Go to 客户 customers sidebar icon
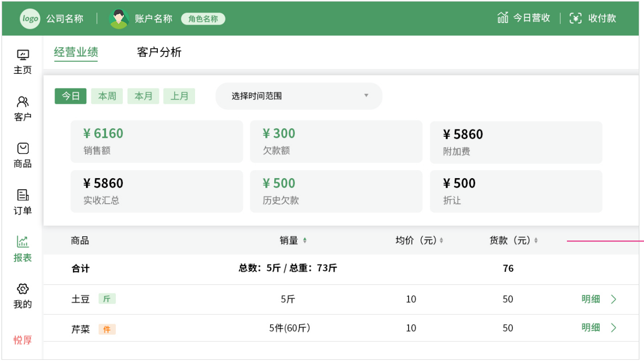The height and width of the screenshot is (363, 644). pyautogui.click(x=23, y=102)
